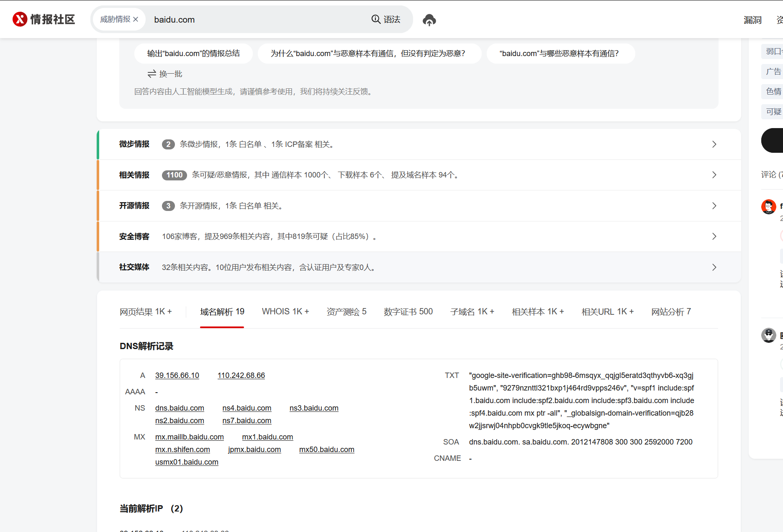The width and height of the screenshot is (783, 532).
Task: Click the SOA record value text
Action: pyautogui.click(x=580, y=442)
